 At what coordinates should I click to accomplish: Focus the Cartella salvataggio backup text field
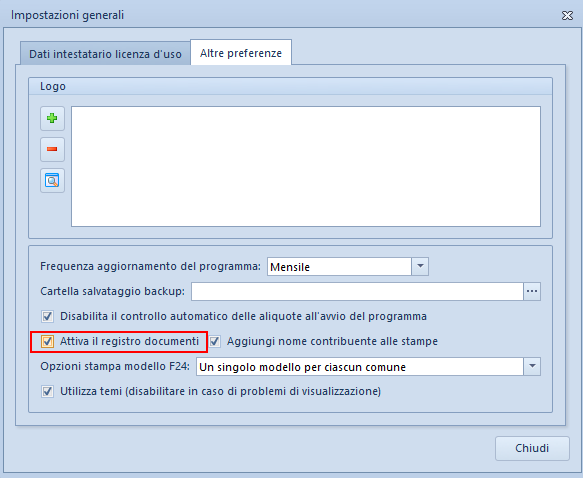(x=357, y=291)
